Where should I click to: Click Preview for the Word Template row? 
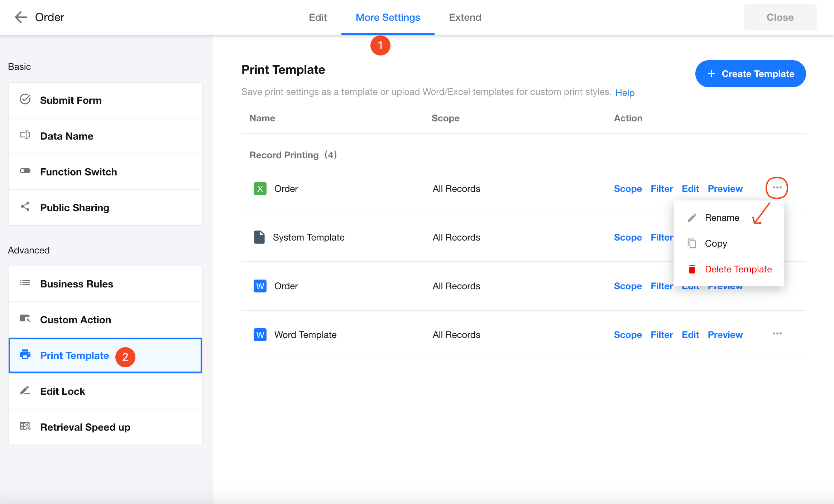click(x=725, y=335)
